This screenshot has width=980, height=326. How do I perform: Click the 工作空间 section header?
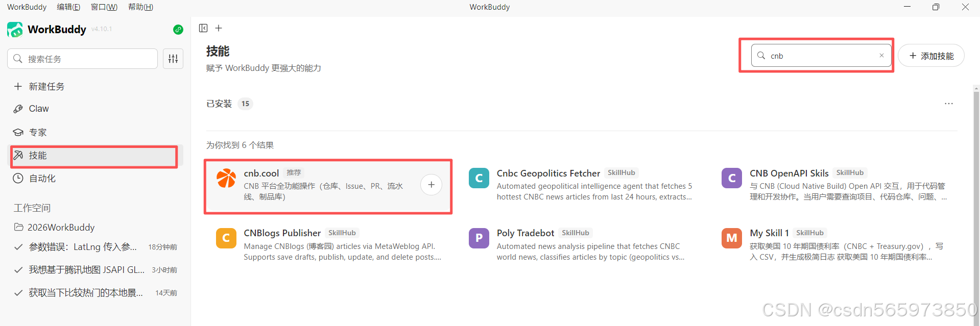32,208
